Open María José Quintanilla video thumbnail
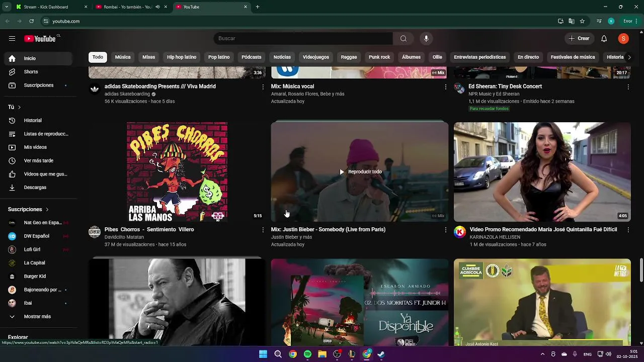The width and height of the screenshot is (644, 362). [542, 172]
